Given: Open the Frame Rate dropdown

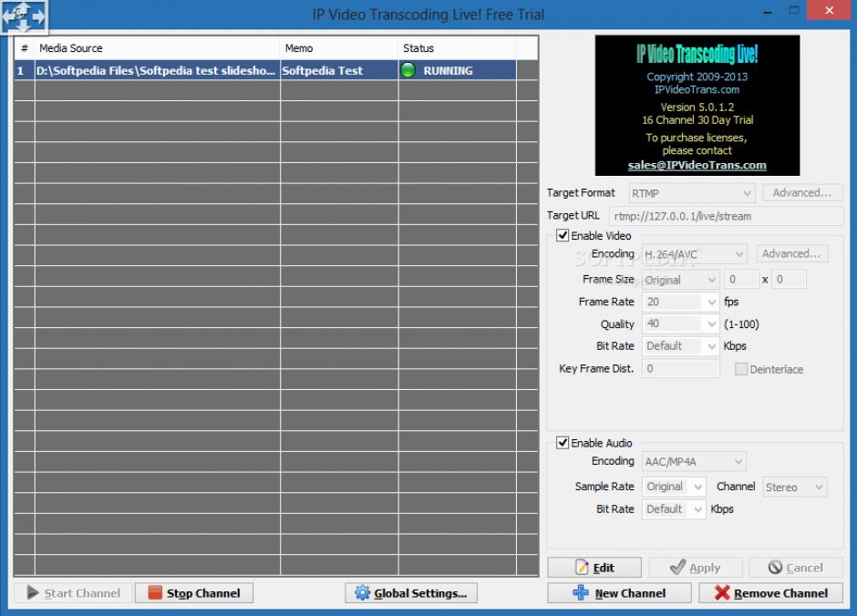Looking at the screenshot, I should click(680, 302).
